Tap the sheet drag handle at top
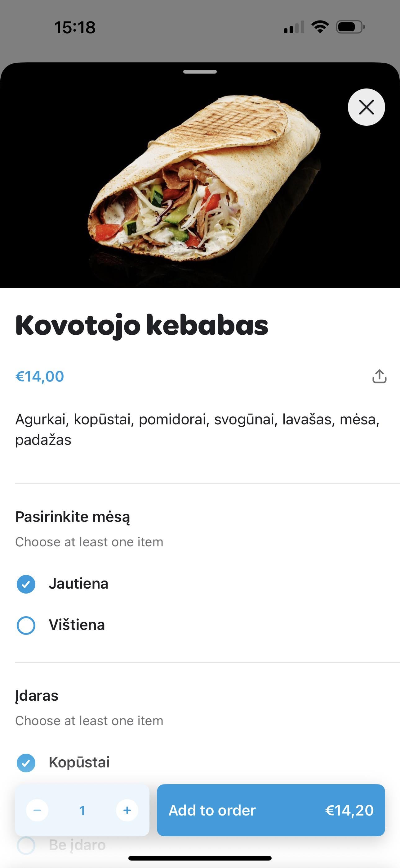Viewport: 400px width, 868px height. coord(200,72)
